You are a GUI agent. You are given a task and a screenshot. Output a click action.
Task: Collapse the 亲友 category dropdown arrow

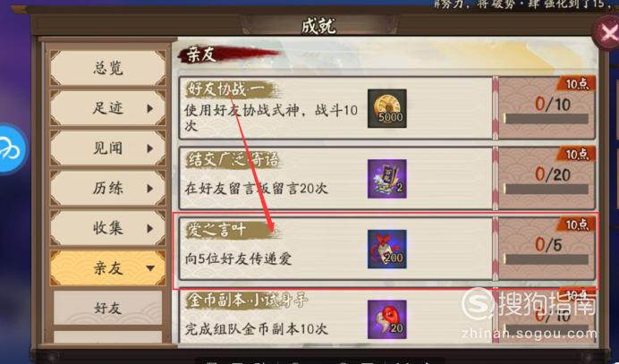click(x=150, y=268)
